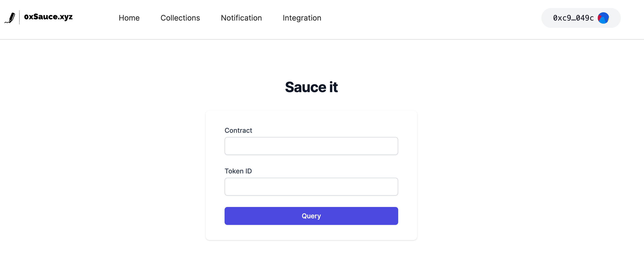Click the quill/pen brand logo icon

tap(10, 17)
